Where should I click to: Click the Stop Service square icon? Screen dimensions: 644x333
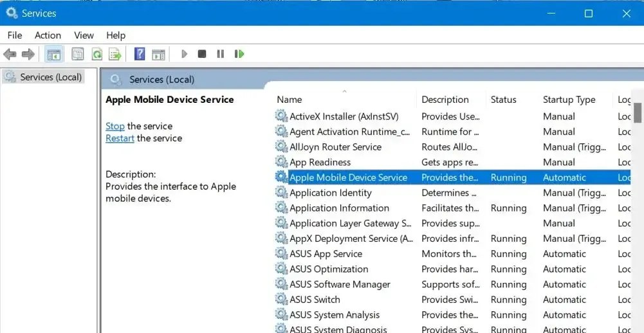[x=201, y=54]
